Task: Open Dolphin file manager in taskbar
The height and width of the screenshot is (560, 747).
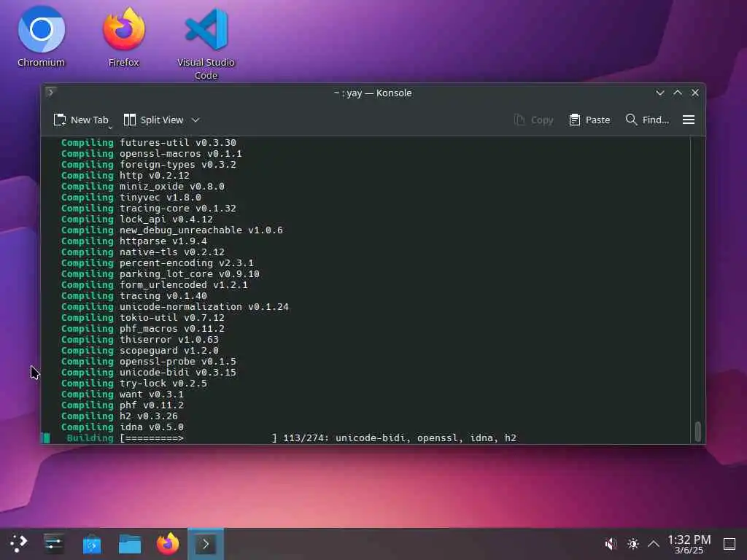Action: coord(130,544)
